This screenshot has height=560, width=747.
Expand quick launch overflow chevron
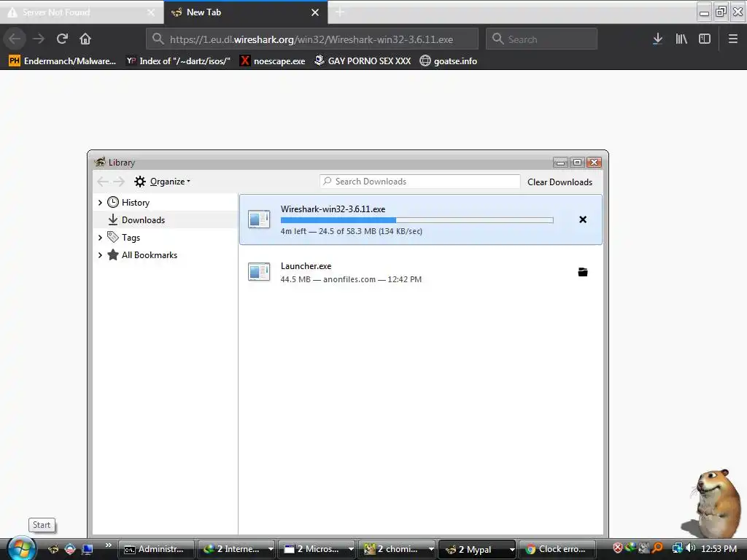108,545
